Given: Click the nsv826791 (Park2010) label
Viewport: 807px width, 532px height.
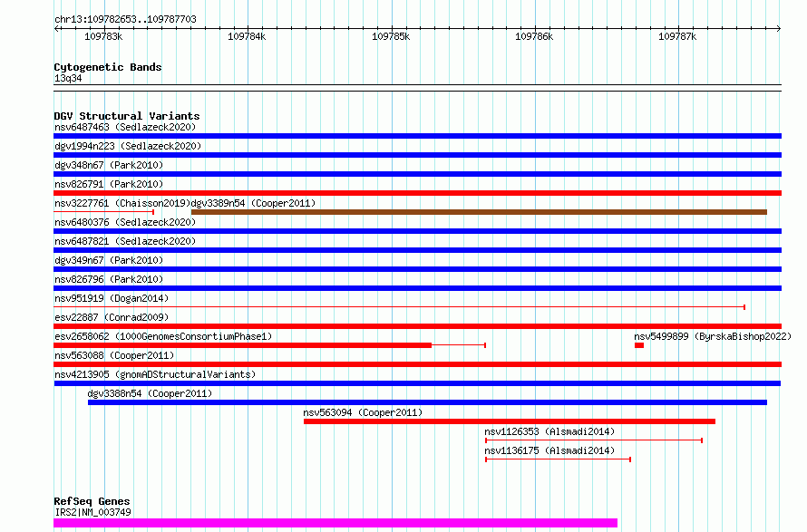Looking at the screenshot, I should [x=109, y=184].
